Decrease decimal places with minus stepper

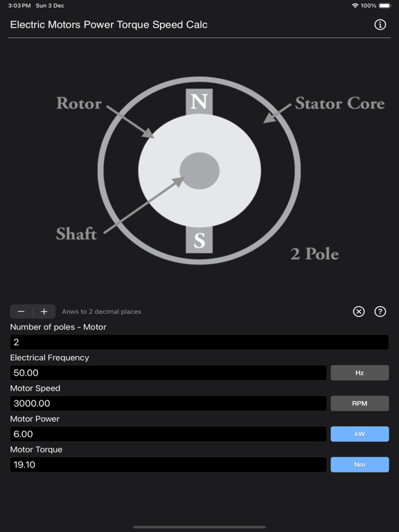[x=21, y=312]
